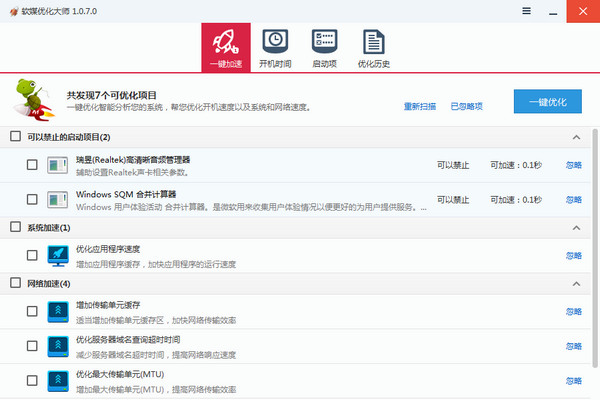Collapse the 系统加速 section chevron

576,228
